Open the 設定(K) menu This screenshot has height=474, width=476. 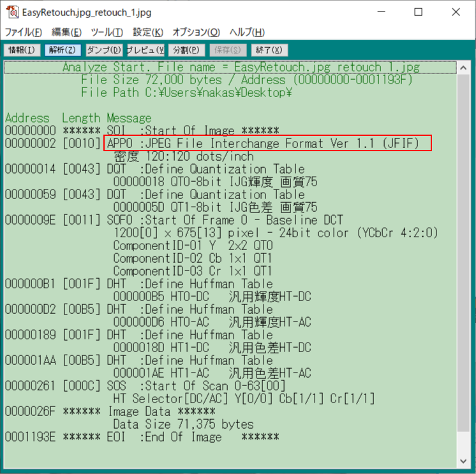[x=148, y=32]
